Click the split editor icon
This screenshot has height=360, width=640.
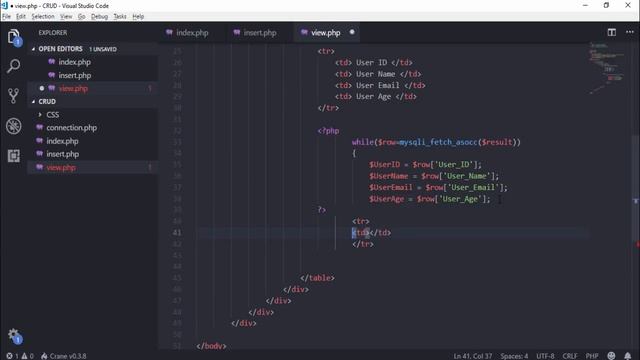coord(611,32)
